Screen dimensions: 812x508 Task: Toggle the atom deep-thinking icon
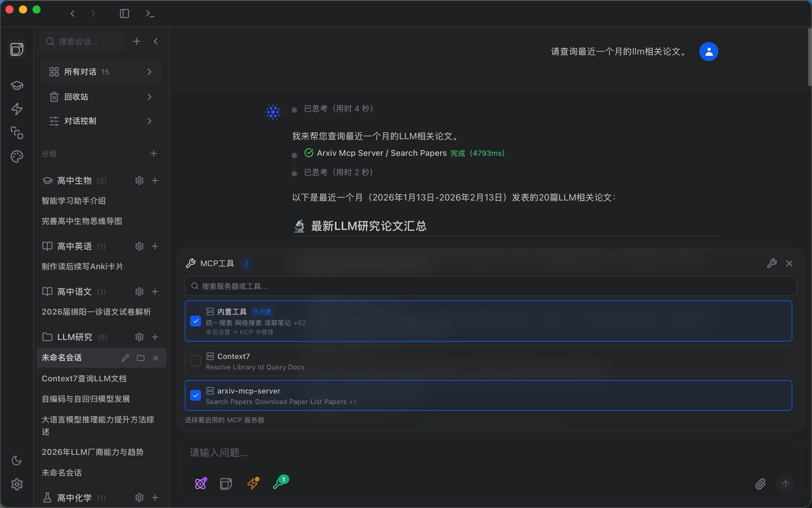[201, 483]
